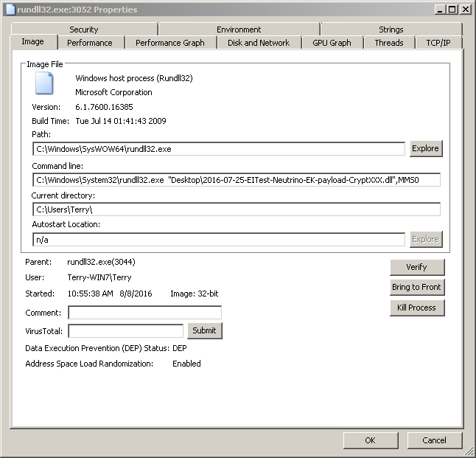Screen dimensions: 476x458
Task: Open the Threads tab
Action: coord(389,43)
